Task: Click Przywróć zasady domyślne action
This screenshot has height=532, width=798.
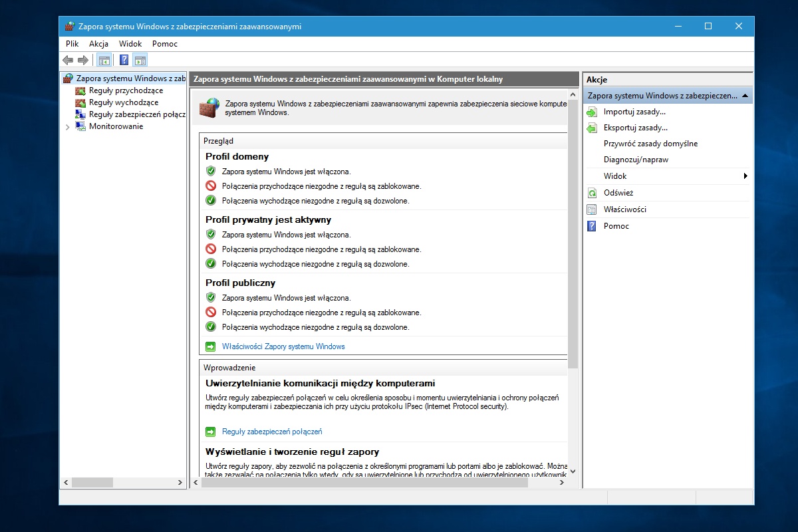Action: point(650,144)
